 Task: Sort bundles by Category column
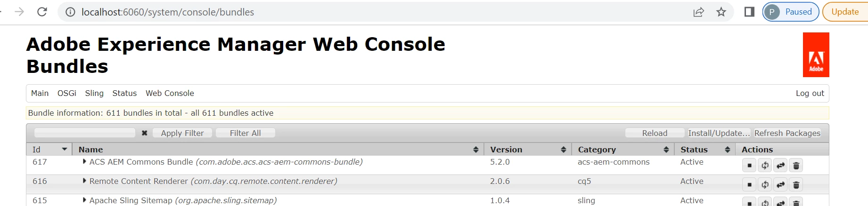[x=623, y=149]
